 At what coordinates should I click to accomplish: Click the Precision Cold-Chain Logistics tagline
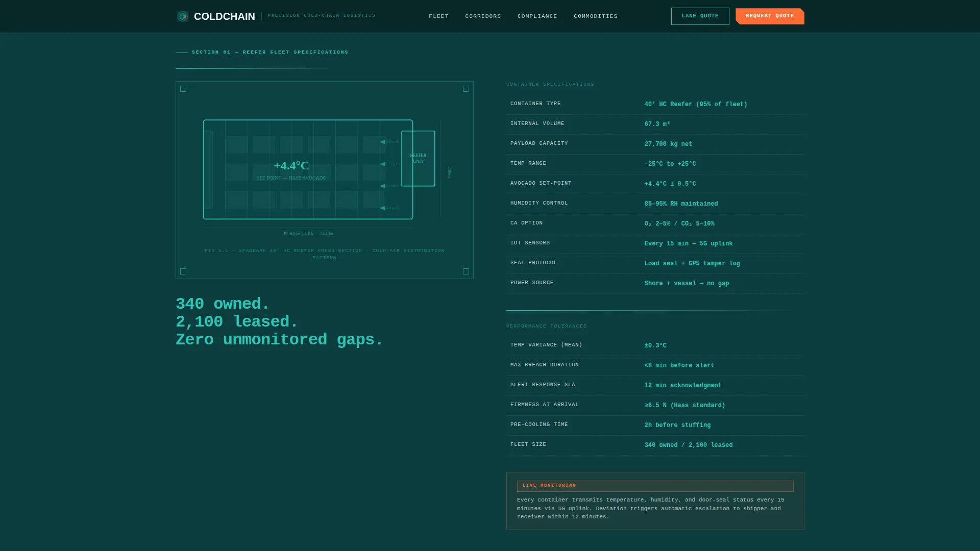321,16
